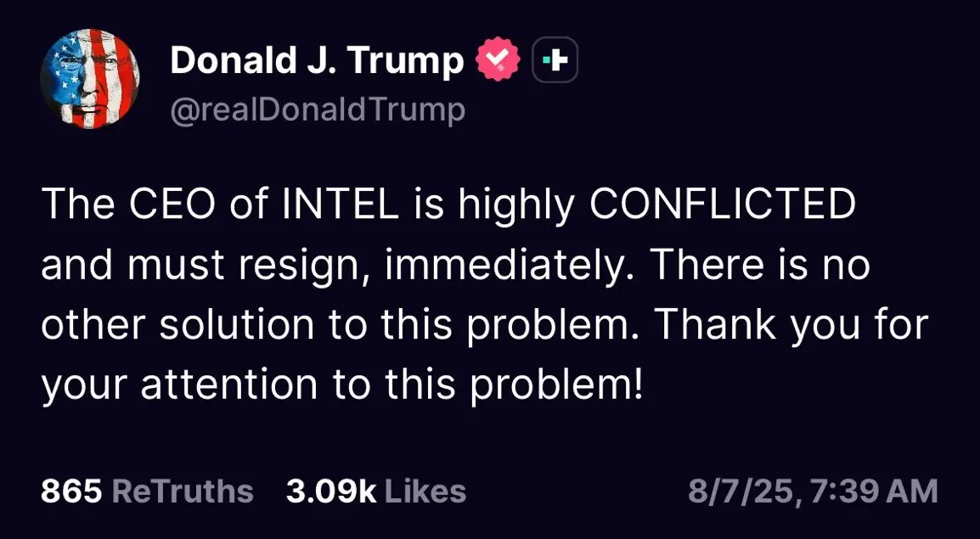The height and width of the screenshot is (539, 980).
Task: Show the 3.09k Likes list
Action: [376, 491]
